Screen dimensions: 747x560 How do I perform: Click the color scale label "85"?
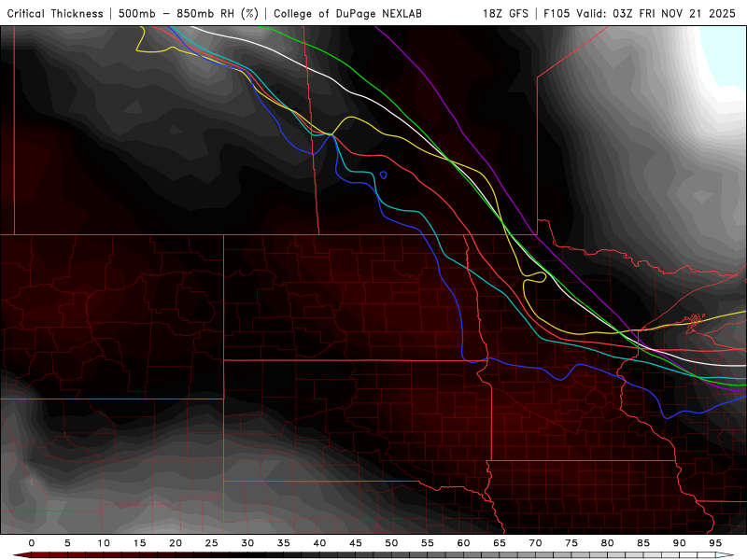[643, 543]
